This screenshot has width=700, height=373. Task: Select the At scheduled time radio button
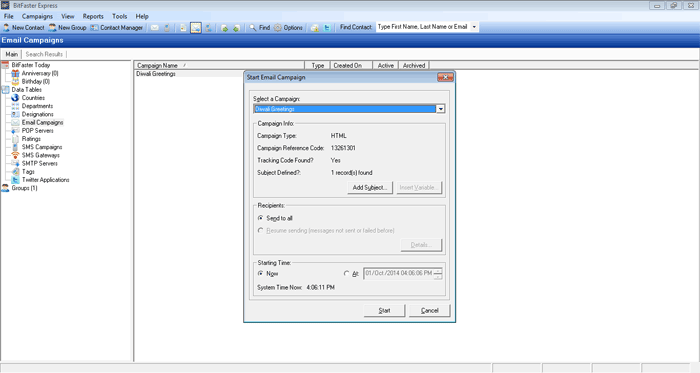click(346, 274)
